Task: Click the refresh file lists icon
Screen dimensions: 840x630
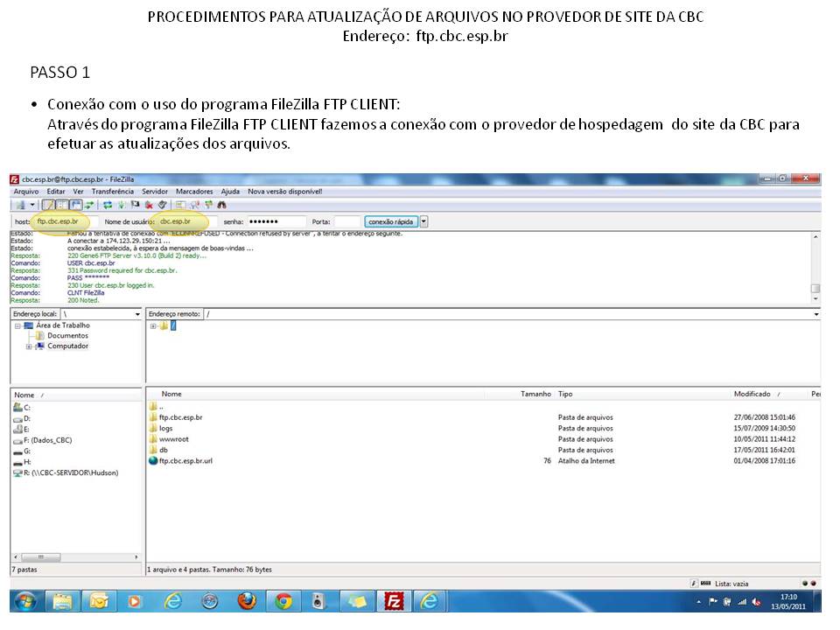Action: pos(108,205)
